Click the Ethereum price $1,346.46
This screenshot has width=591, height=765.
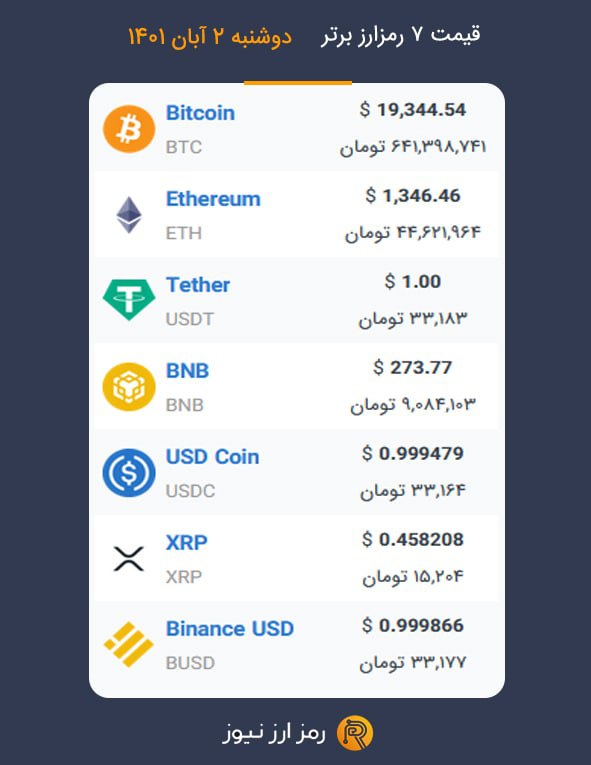coord(413,196)
